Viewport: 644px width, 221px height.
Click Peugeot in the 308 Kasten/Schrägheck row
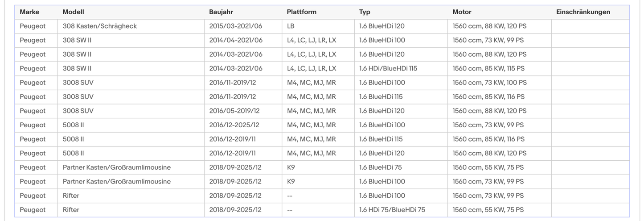tap(33, 26)
